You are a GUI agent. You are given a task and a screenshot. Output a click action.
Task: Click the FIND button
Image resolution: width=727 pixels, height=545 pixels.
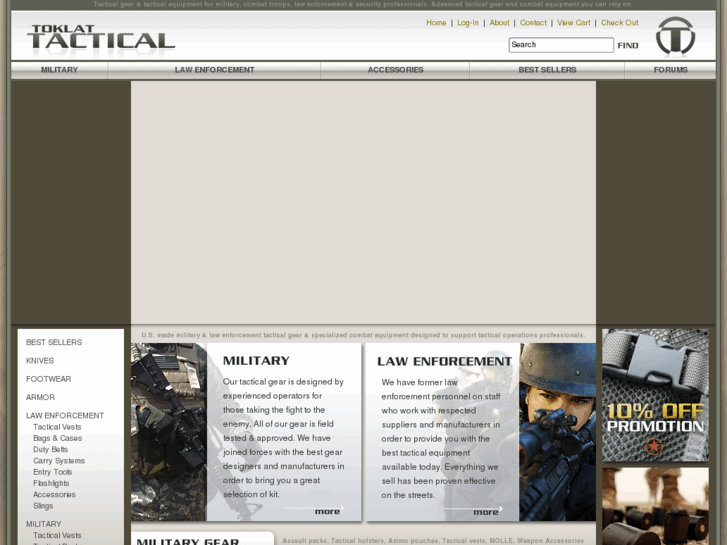click(628, 45)
